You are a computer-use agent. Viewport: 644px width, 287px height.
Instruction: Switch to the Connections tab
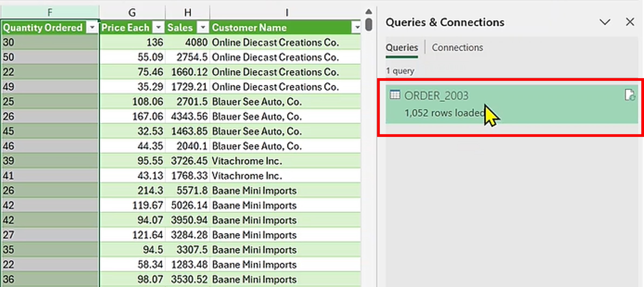pyautogui.click(x=457, y=48)
